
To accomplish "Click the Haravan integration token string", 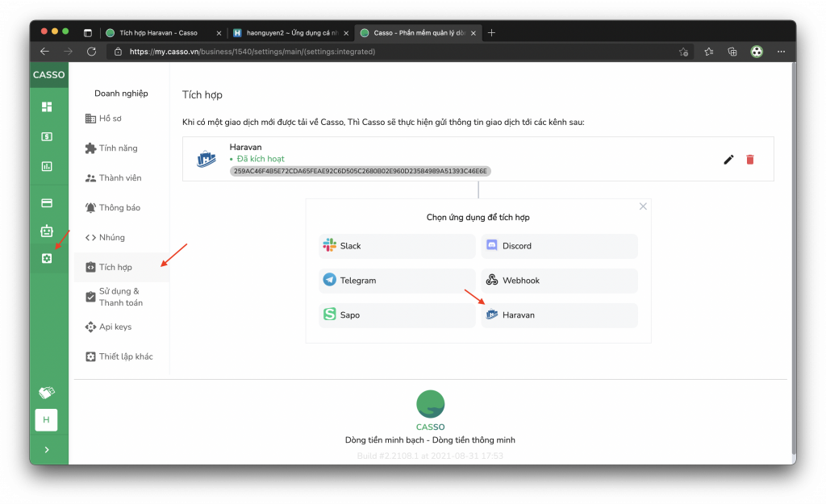I will 361,171.
